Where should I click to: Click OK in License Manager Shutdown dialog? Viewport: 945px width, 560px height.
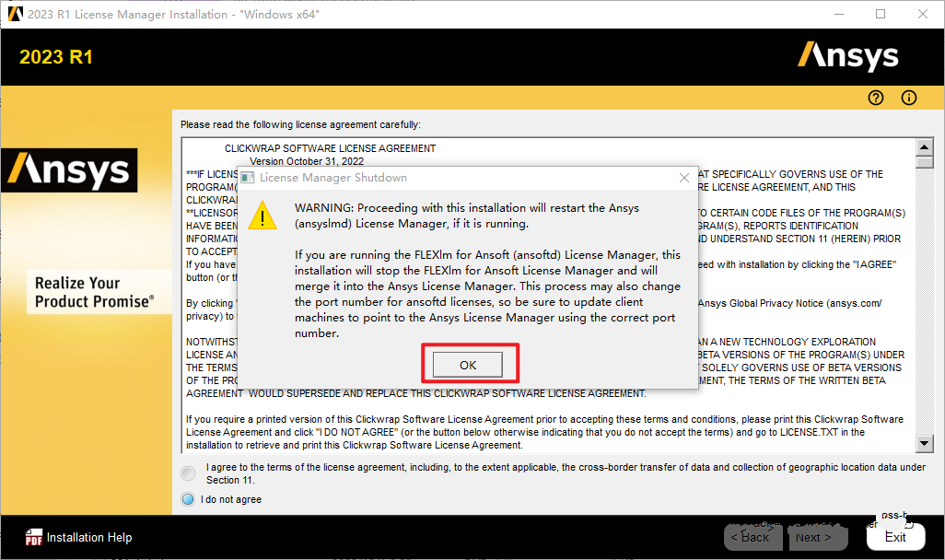point(468,365)
